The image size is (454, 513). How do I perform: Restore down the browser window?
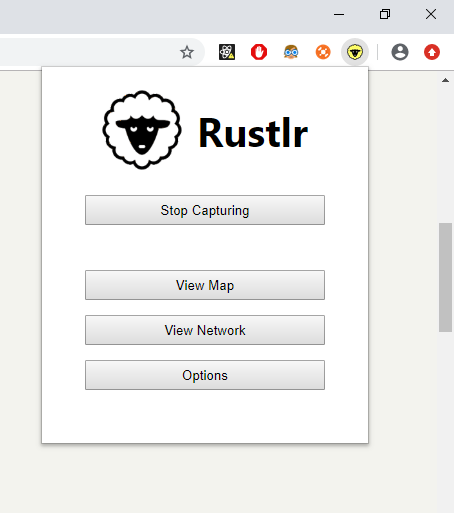[385, 14]
